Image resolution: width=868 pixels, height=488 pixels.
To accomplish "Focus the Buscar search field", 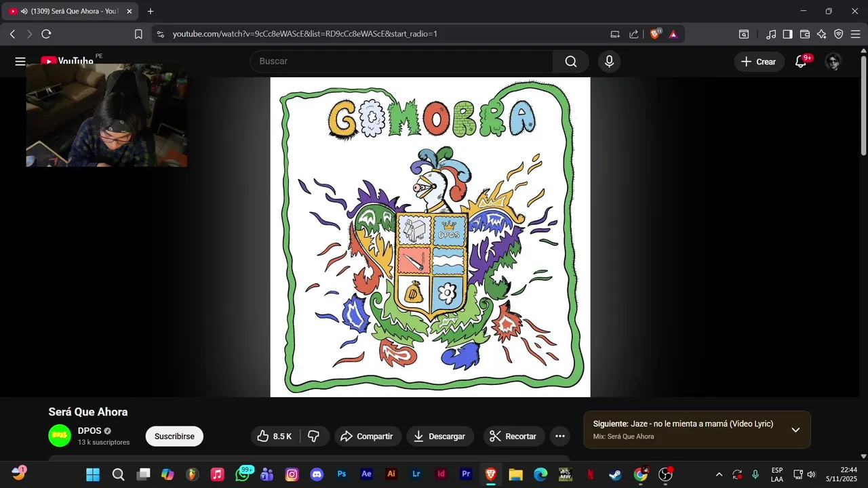I will 401,62.
